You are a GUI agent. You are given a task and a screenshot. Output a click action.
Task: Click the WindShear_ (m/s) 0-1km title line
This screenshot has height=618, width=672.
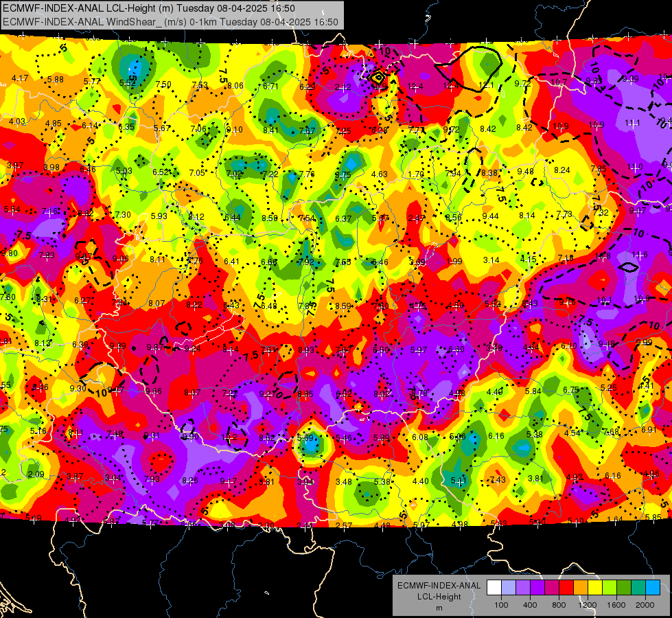click(170, 22)
